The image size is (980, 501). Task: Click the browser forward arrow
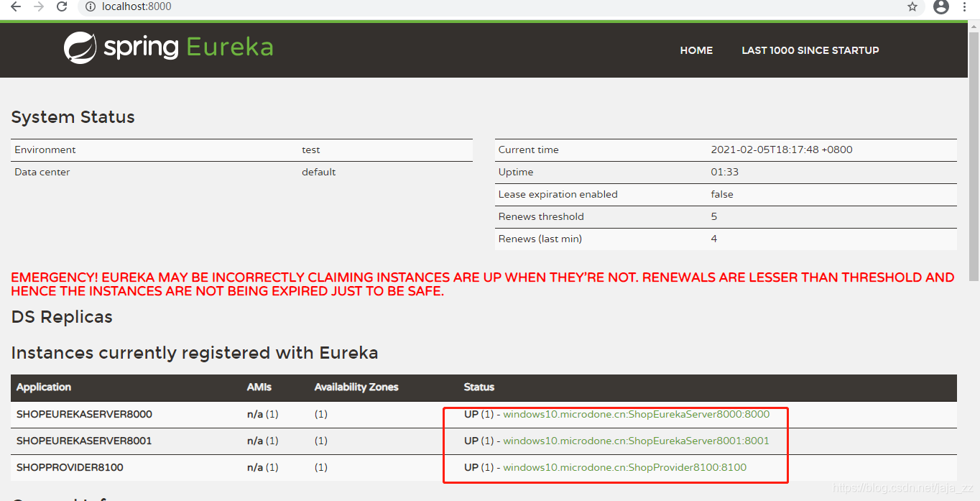click(37, 7)
